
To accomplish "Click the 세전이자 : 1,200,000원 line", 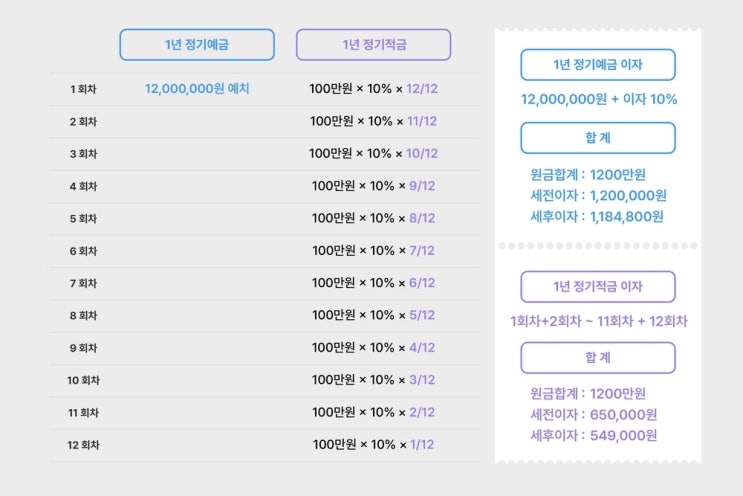I will [598, 195].
